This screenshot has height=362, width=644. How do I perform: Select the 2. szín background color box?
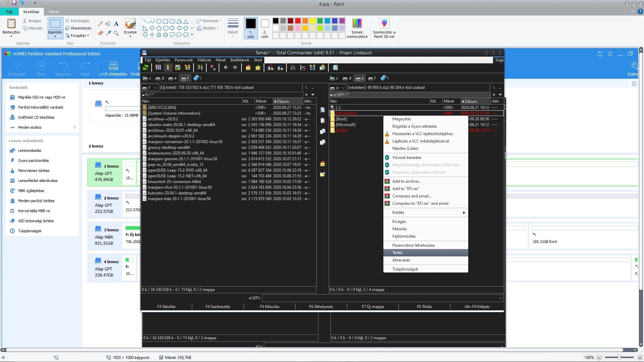(265, 28)
